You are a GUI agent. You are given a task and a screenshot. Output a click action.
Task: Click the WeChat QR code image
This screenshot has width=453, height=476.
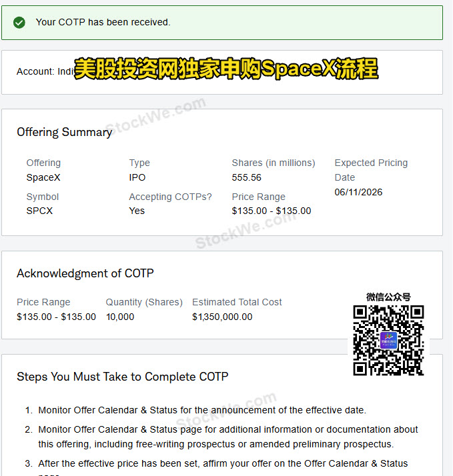pos(388,340)
